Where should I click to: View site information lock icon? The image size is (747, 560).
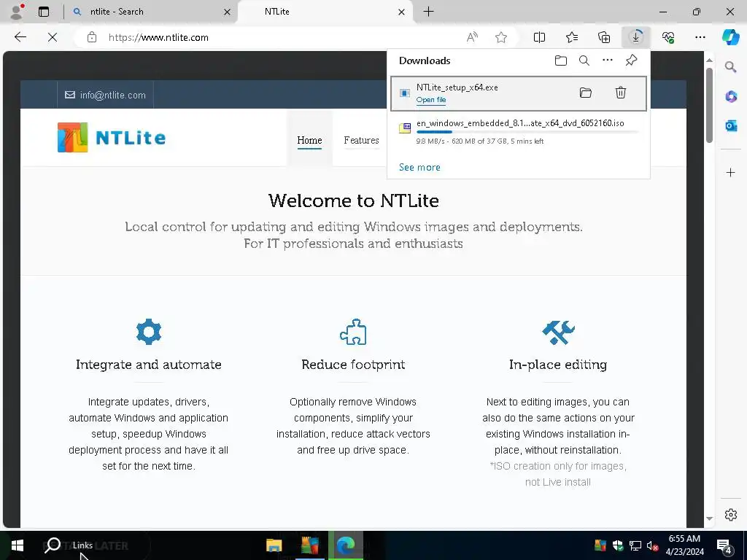[92, 38]
